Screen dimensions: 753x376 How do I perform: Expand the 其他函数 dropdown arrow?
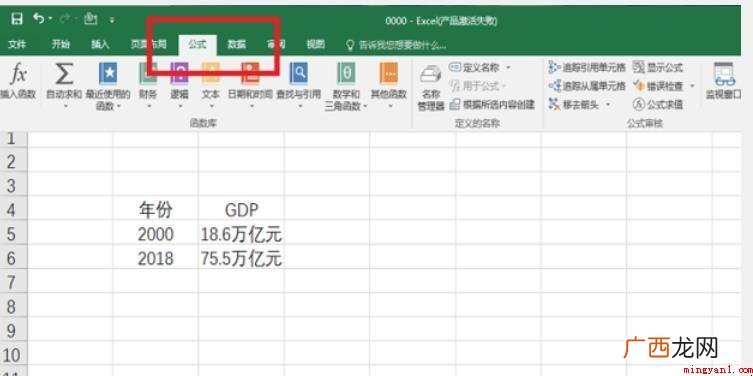pyautogui.click(x=389, y=106)
